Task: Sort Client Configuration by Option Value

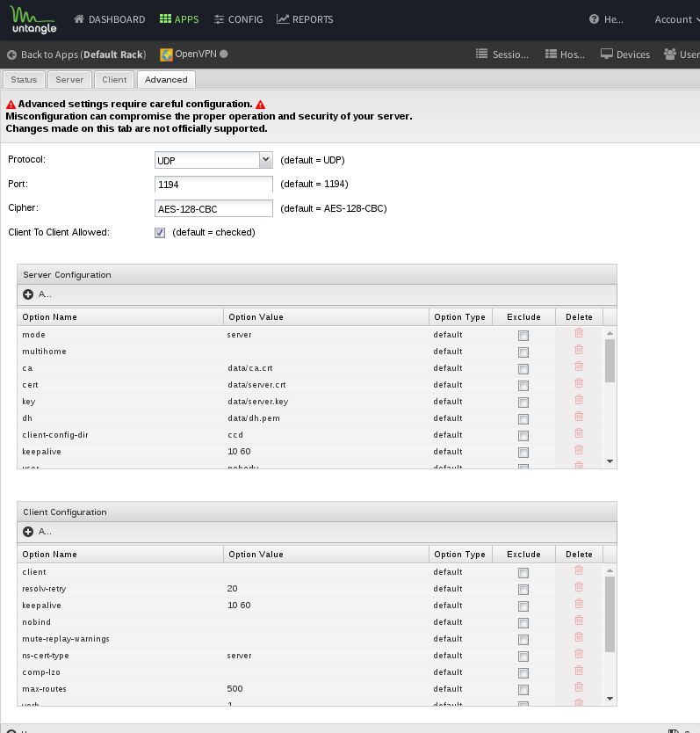Action: (x=326, y=555)
